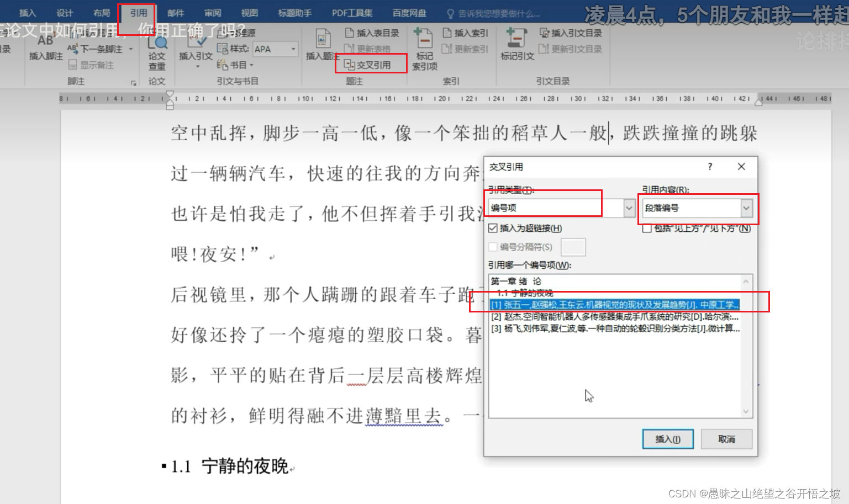Open reference content (引用内容) dropdown arrow

click(746, 208)
